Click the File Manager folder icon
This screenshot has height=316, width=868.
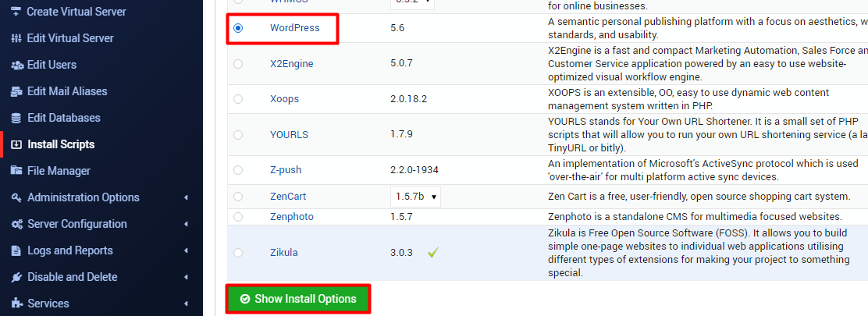(16, 171)
